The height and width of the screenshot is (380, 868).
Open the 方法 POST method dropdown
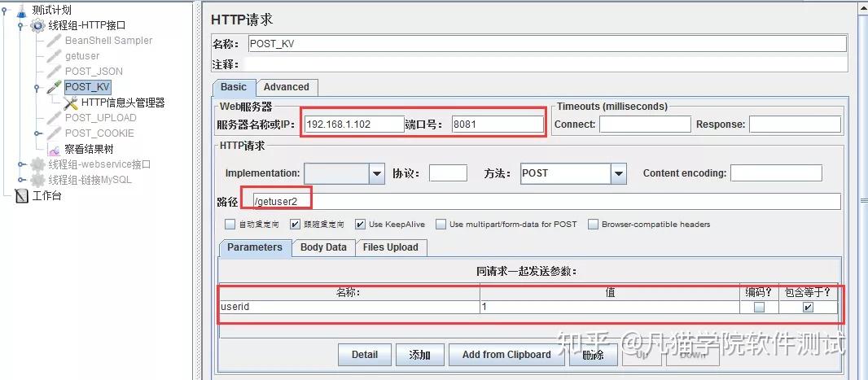tap(618, 173)
